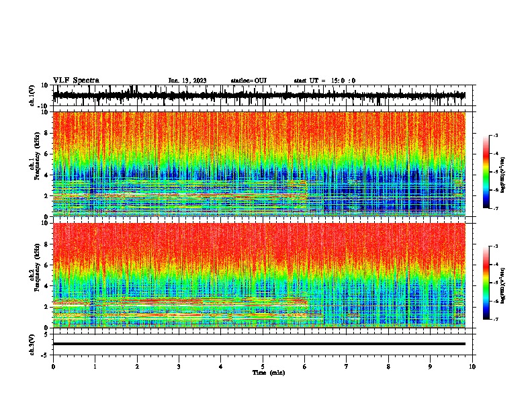
Task: Click time axis tick label "3"
Action: (x=179, y=367)
